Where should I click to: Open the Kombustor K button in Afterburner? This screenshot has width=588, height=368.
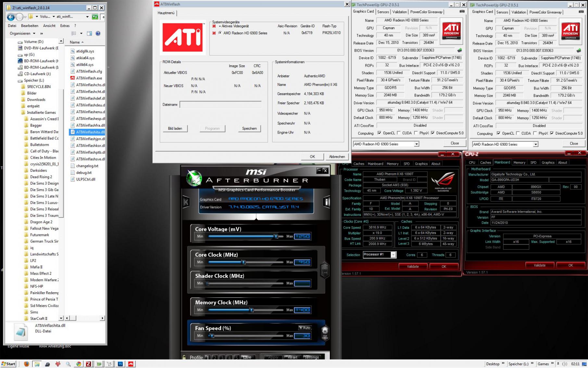click(186, 202)
